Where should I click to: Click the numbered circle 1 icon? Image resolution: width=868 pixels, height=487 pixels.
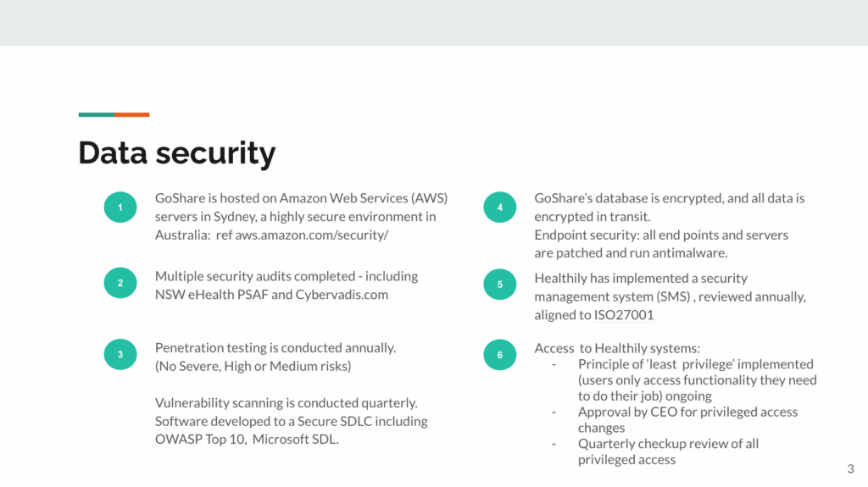point(120,208)
